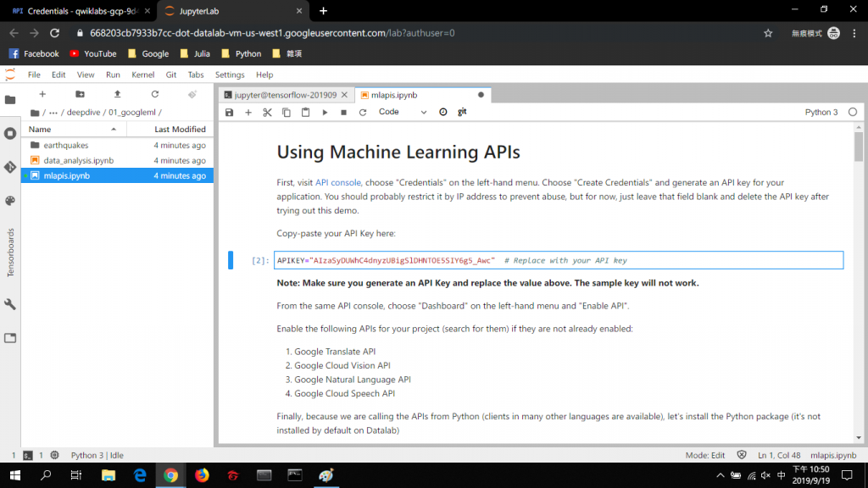Open the notebook tools wrench icon

10,304
